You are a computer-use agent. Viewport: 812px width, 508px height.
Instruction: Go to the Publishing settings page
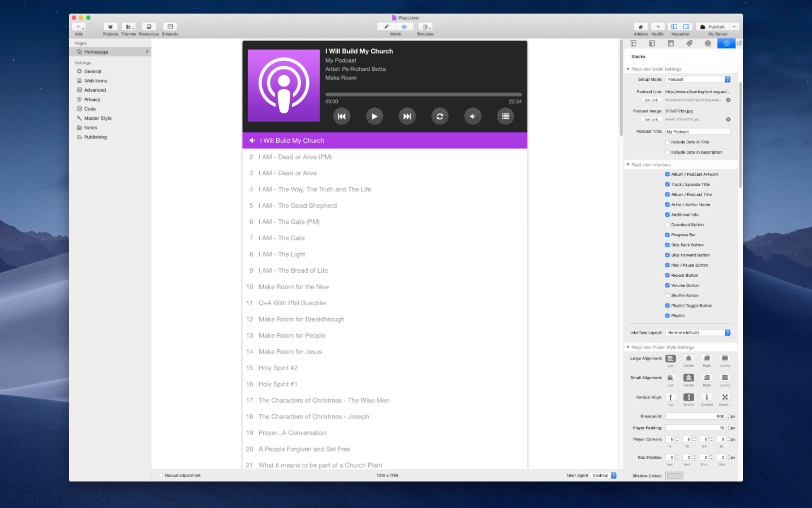coord(95,137)
